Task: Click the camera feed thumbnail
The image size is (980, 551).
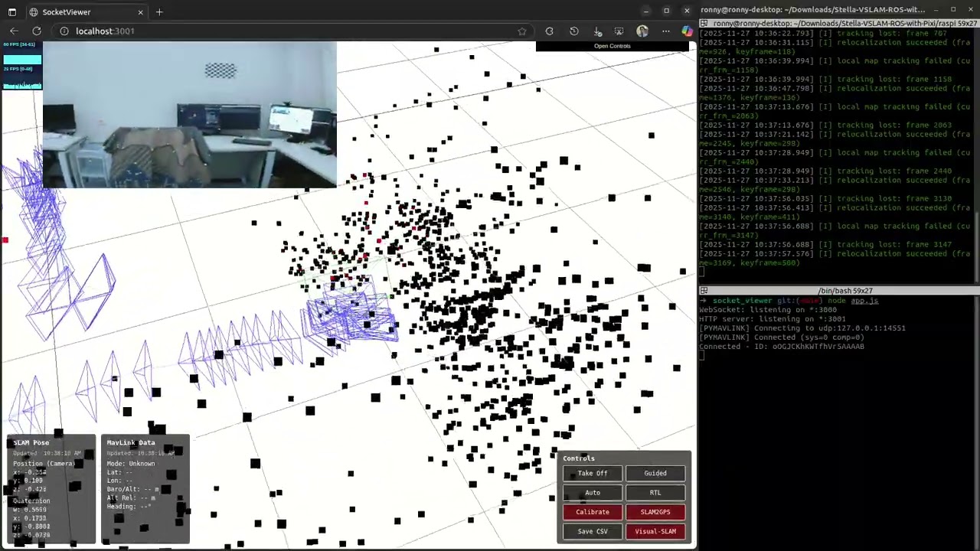Action: (189, 115)
